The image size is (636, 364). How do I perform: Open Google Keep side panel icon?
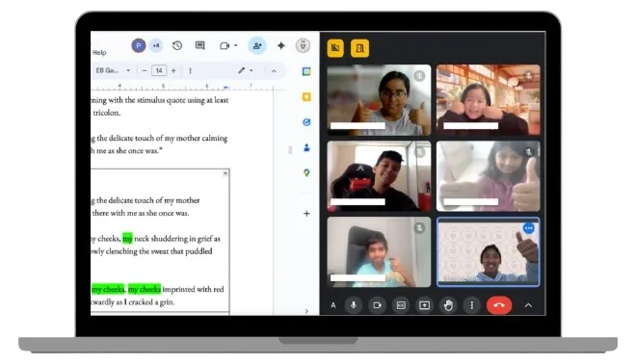point(306,97)
